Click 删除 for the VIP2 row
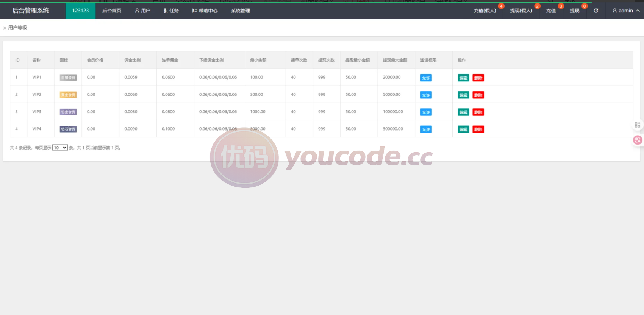Screen dimensions: 644x315 pos(478,95)
